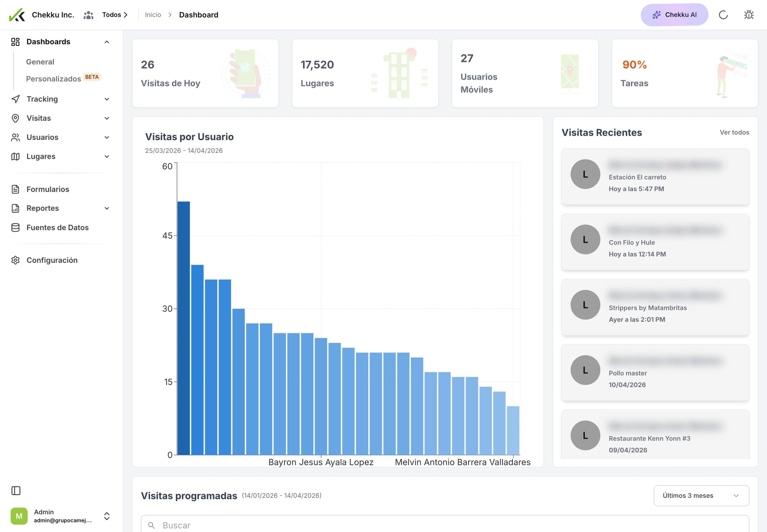Open Usuarios via its people icon
Screen dimensions: 767x532
click(15, 137)
